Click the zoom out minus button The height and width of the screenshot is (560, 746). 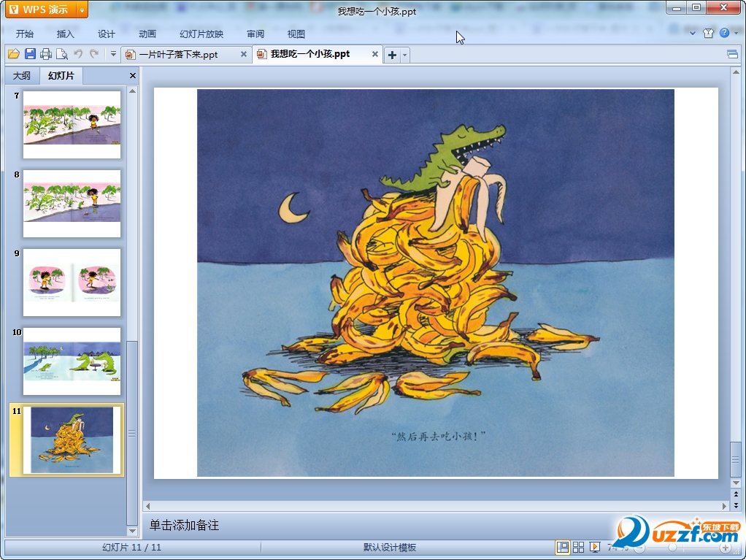640,548
